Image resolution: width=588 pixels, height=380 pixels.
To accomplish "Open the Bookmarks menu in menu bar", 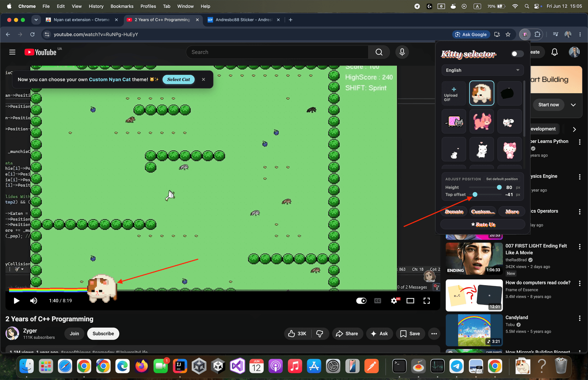I will click(x=122, y=6).
